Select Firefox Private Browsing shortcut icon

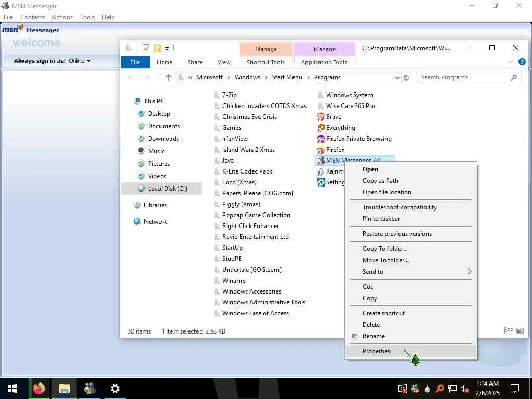[320, 139]
